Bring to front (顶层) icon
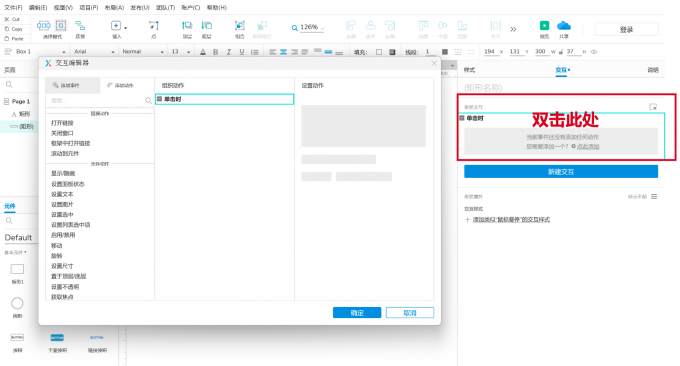This screenshot has height=366, width=680. click(x=187, y=26)
